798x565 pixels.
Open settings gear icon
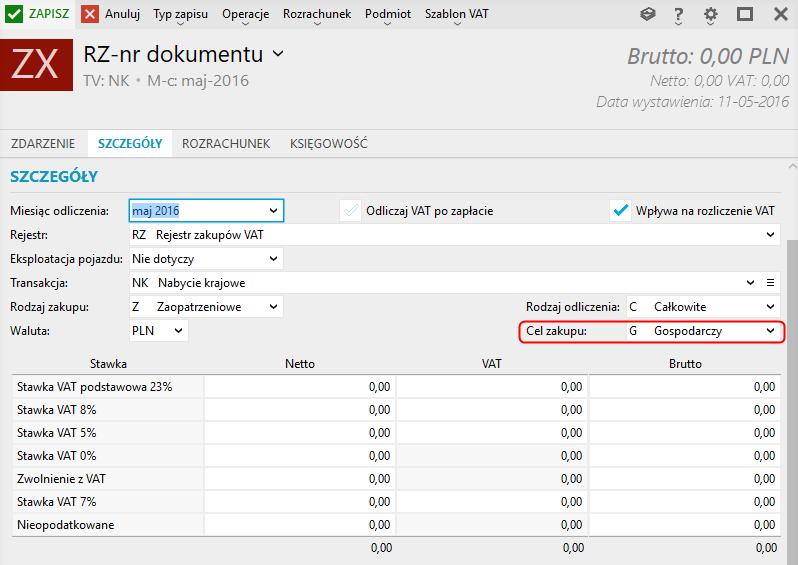[x=710, y=14]
